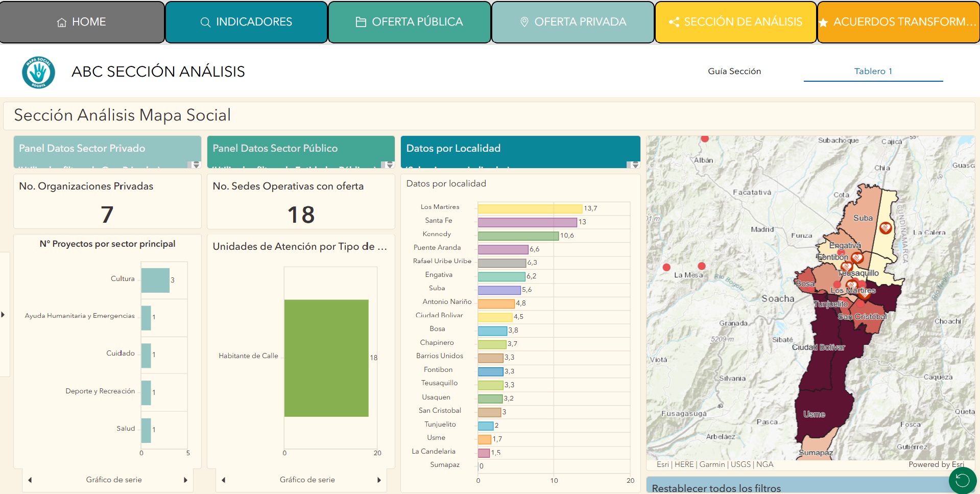Image resolution: width=980 pixels, height=494 pixels.
Task: Open the Guía Sección page
Action: pos(734,72)
